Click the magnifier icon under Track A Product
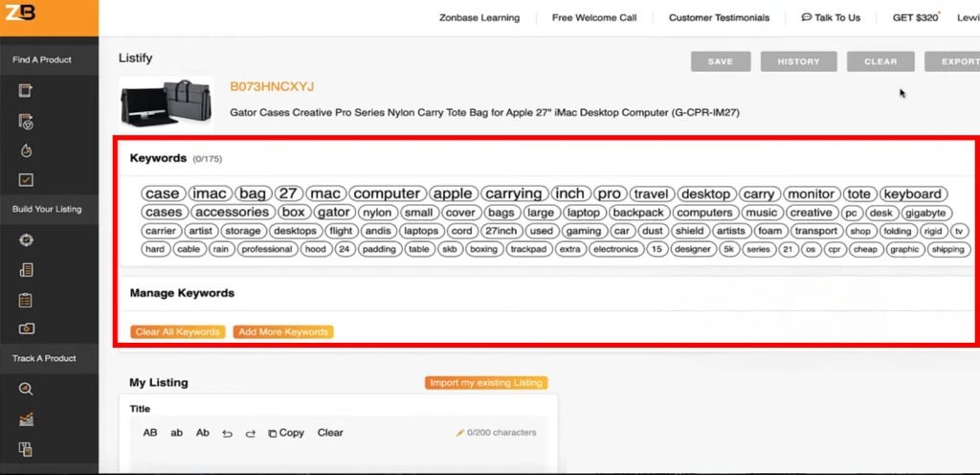 26,389
